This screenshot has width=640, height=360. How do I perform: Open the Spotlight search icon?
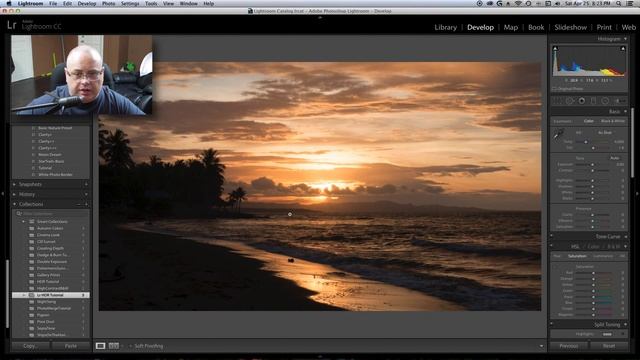pos(619,3)
